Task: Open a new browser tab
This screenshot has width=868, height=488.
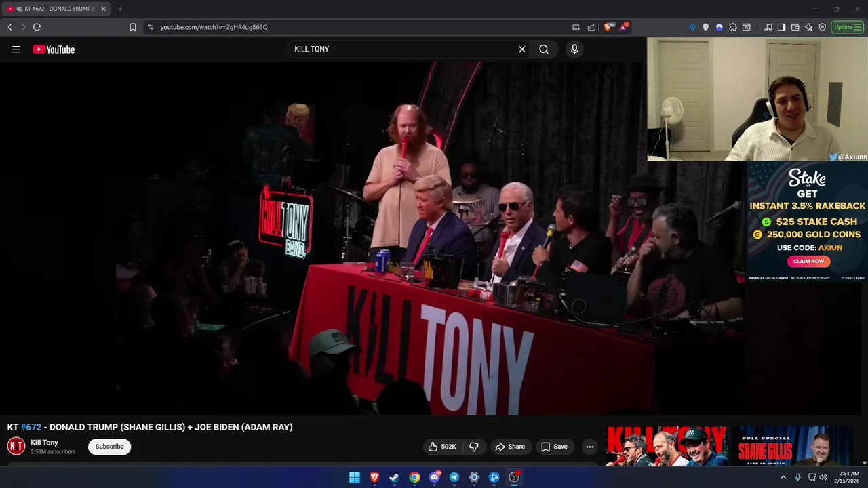Action: pos(120,9)
